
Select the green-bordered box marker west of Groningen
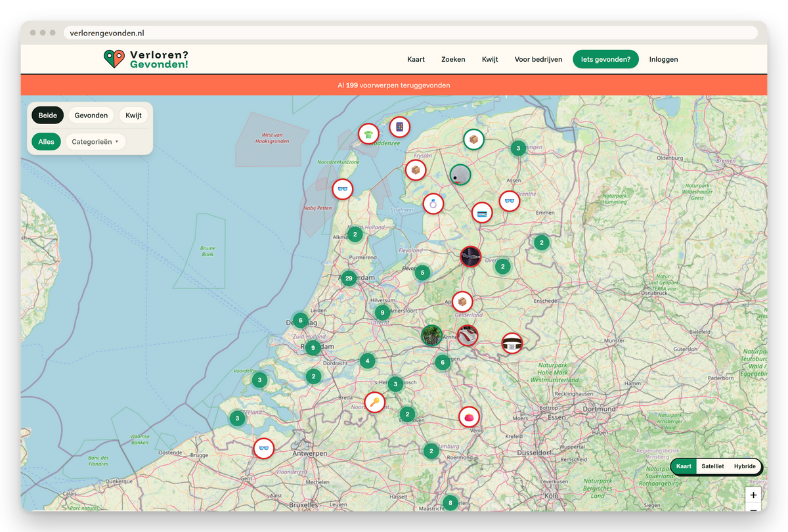pos(473,139)
